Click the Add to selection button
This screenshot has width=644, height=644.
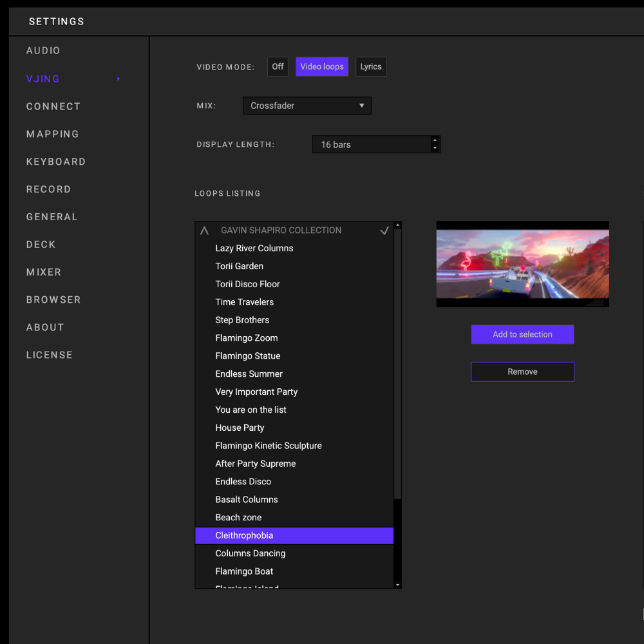point(522,334)
